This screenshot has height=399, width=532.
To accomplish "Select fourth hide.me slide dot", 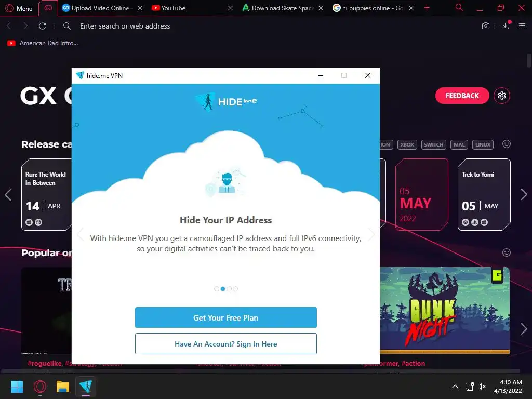I will click(235, 289).
